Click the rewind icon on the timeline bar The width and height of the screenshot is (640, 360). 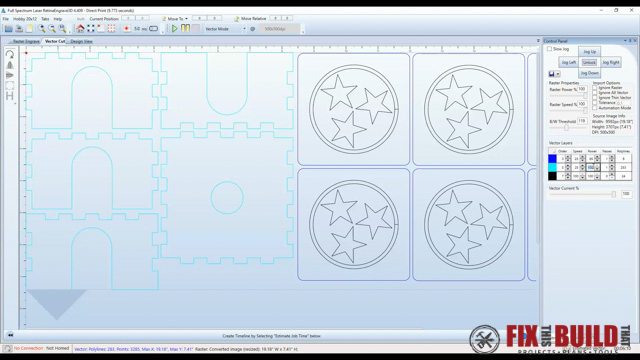(10, 335)
